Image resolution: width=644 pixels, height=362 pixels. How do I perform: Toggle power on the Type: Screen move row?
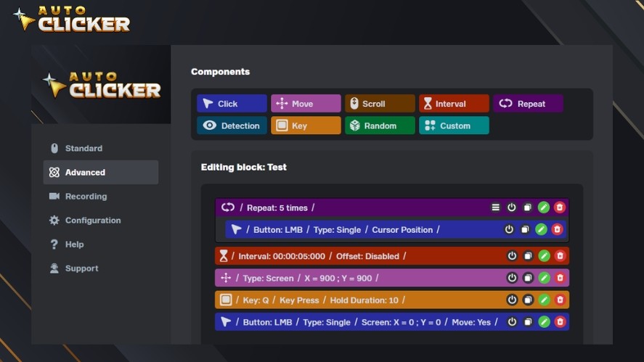tap(512, 278)
